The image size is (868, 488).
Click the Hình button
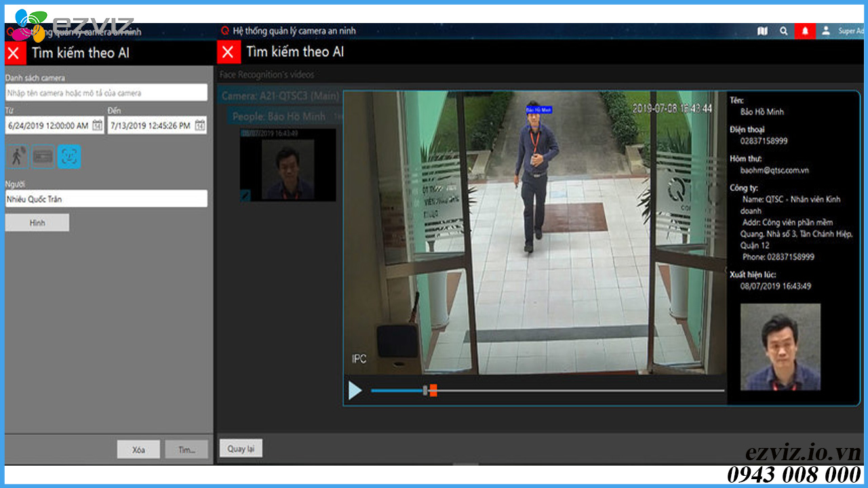[37, 223]
